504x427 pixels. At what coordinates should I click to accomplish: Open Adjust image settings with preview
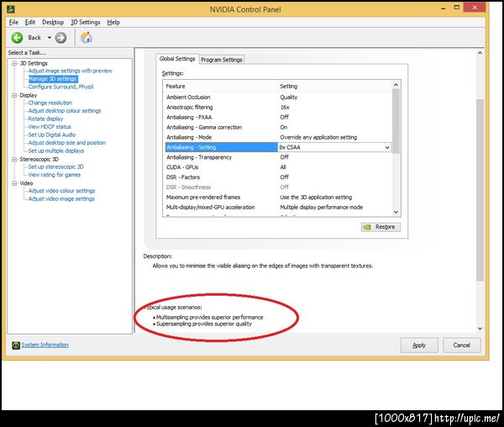70,71
